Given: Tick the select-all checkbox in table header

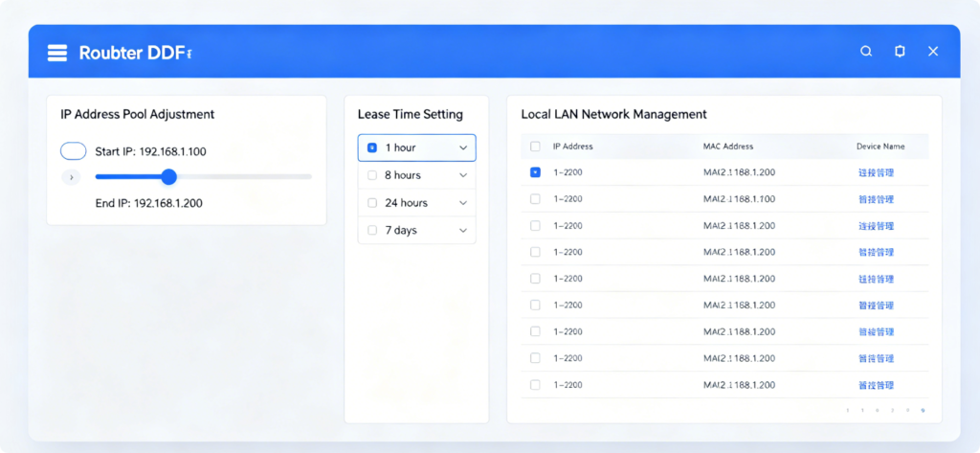Looking at the screenshot, I should [535, 147].
